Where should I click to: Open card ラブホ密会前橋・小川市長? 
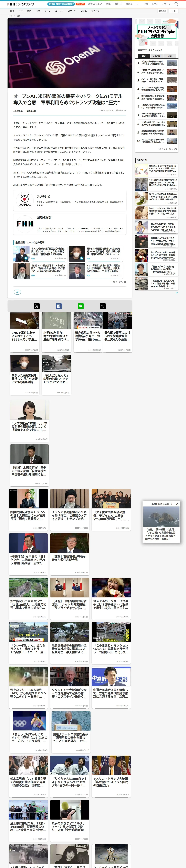(x=29, y=421)
